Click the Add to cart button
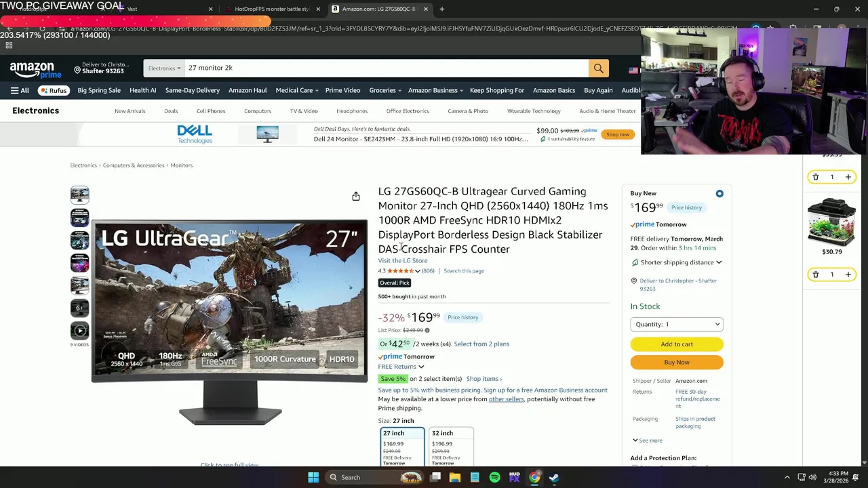 click(x=677, y=344)
